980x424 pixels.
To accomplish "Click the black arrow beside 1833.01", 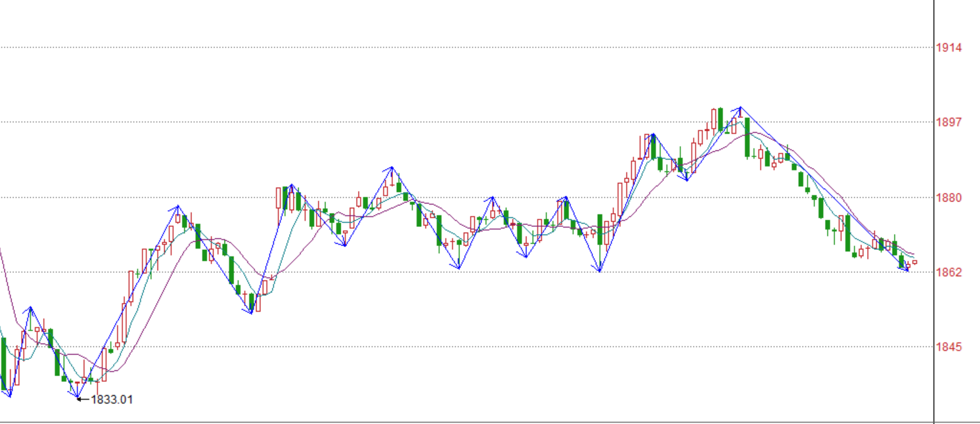I will coord(84,400).
